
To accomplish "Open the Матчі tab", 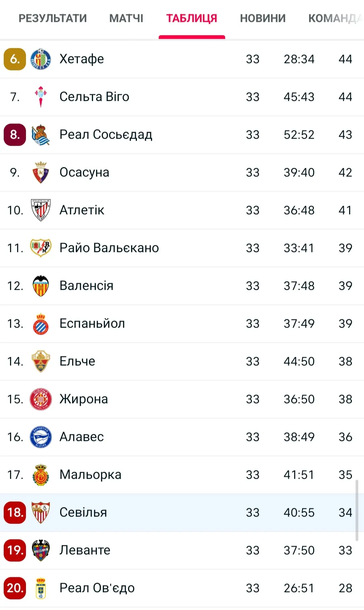I will click(126, 18).
